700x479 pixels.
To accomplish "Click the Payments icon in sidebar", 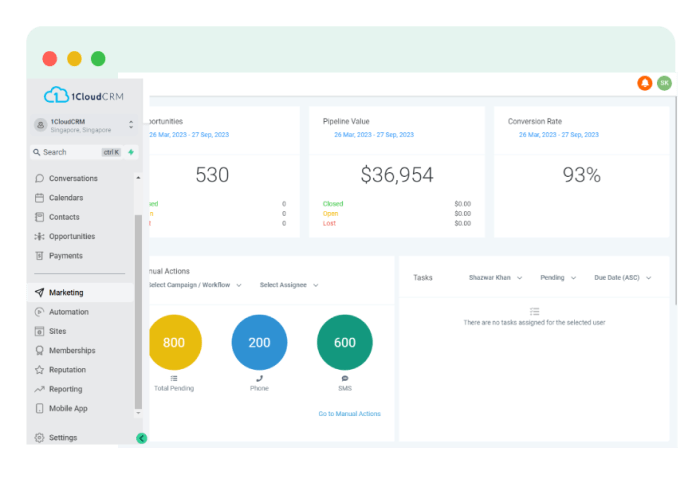I will (39, 255).
